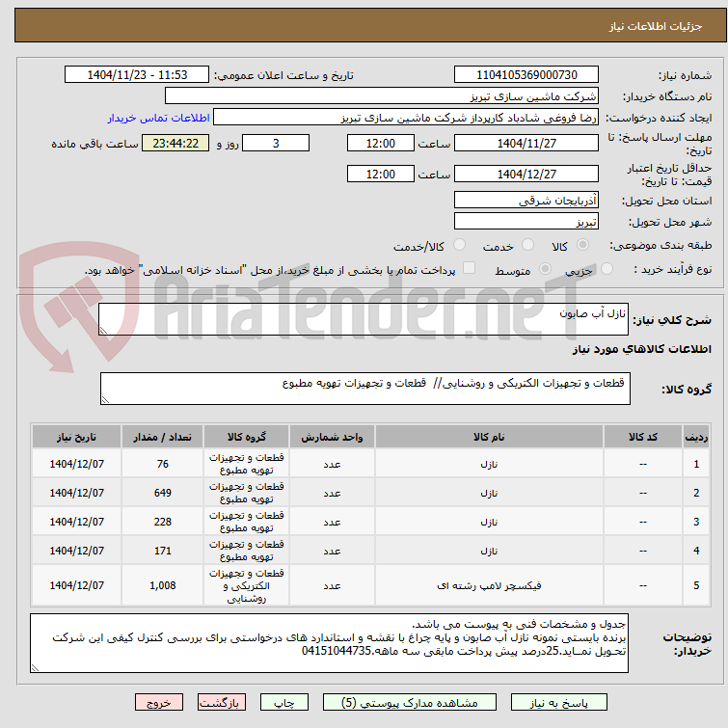This screenshot has height=728, width=728.
Task: Open مشاهده مدارک پیوستی (5) button
Action: [x=410, y=703]
